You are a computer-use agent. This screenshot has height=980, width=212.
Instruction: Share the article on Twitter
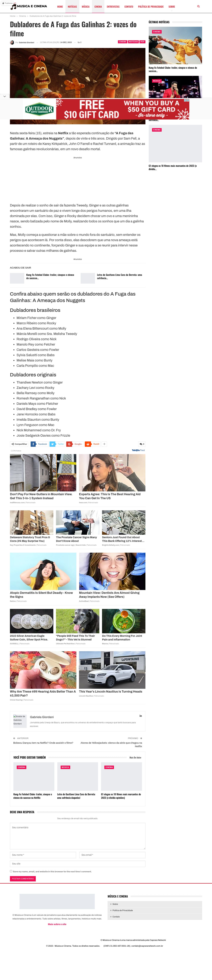point(57,444)
